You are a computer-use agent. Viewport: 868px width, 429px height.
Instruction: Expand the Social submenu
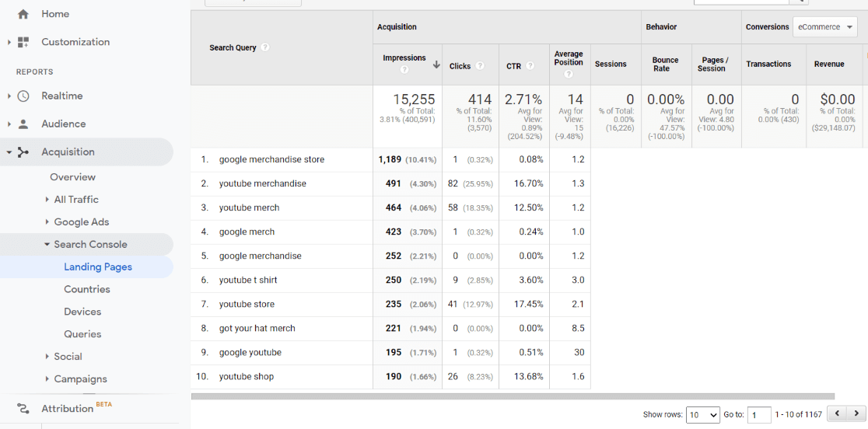pos(47,357)
